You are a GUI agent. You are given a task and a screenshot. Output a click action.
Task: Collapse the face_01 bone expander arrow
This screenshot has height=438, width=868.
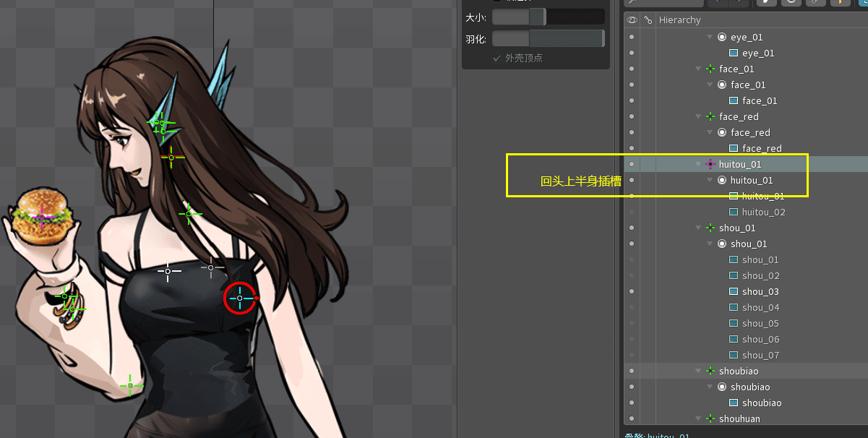coord(698,69)
